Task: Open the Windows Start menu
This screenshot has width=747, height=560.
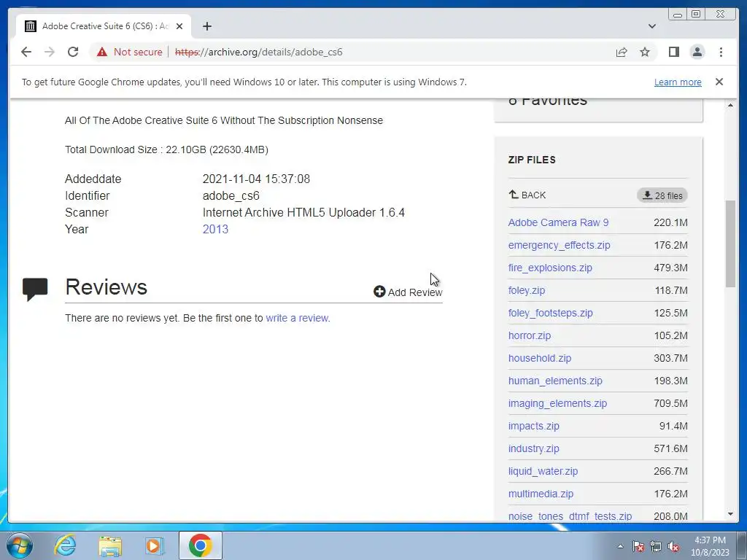Action: pyautogui.click(x=19, y=545)
